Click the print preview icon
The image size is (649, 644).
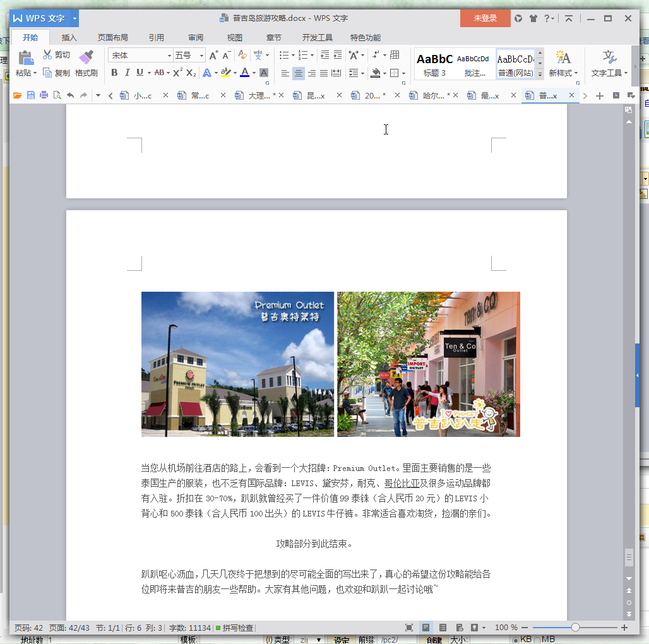coord(57,95)
